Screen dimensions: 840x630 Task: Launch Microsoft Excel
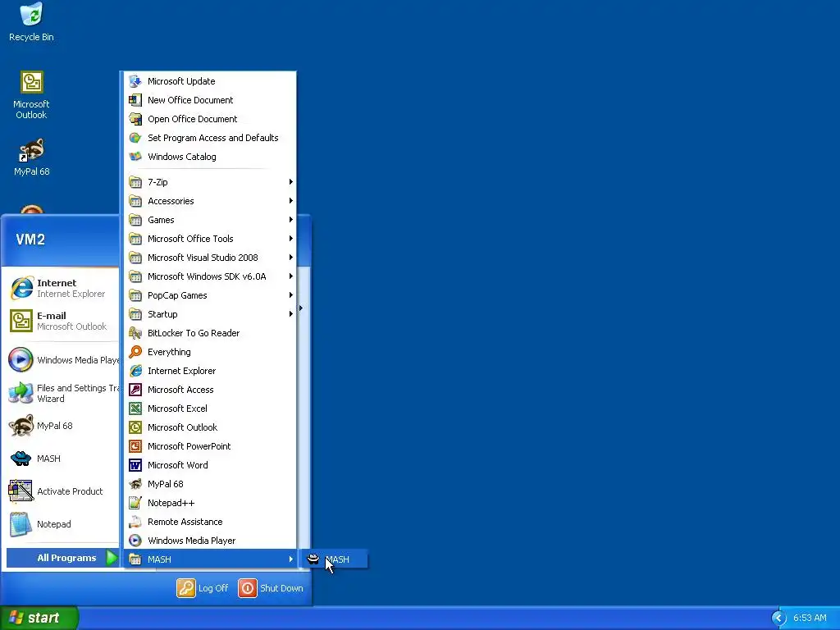point(210,409)
